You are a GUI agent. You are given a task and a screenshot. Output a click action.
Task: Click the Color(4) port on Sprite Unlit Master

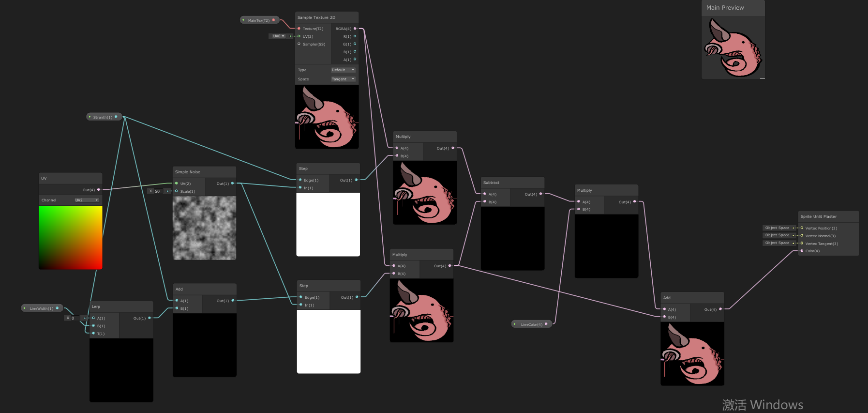point(802,251)
